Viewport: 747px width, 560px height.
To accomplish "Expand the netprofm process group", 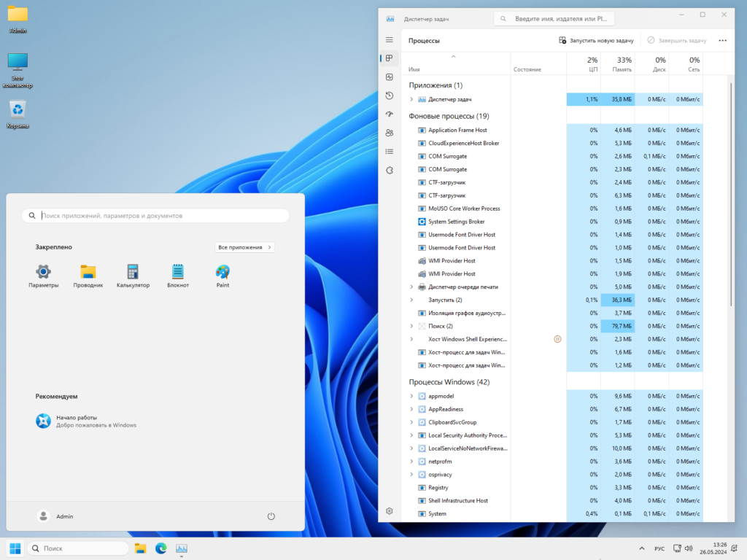I will click(411, 462).
